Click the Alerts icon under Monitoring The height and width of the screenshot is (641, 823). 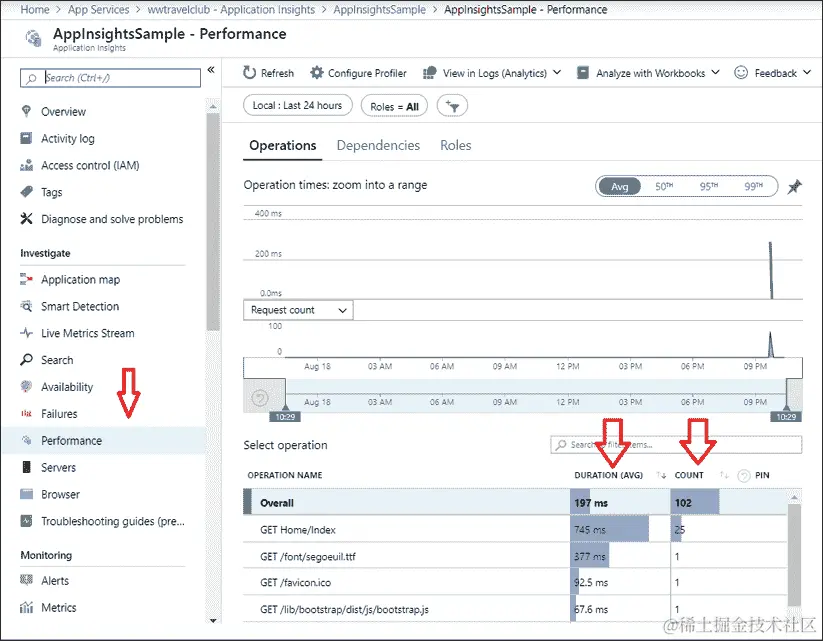[x=26, y=580]
